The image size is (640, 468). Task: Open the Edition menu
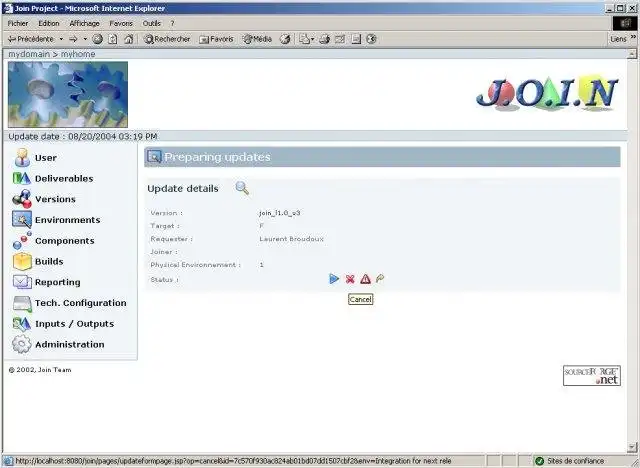pyautogui.click(x=49, y=23)
